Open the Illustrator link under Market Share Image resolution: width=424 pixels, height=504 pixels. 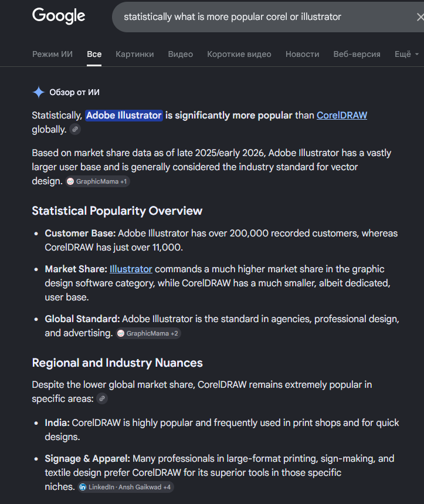coord(131,269)
